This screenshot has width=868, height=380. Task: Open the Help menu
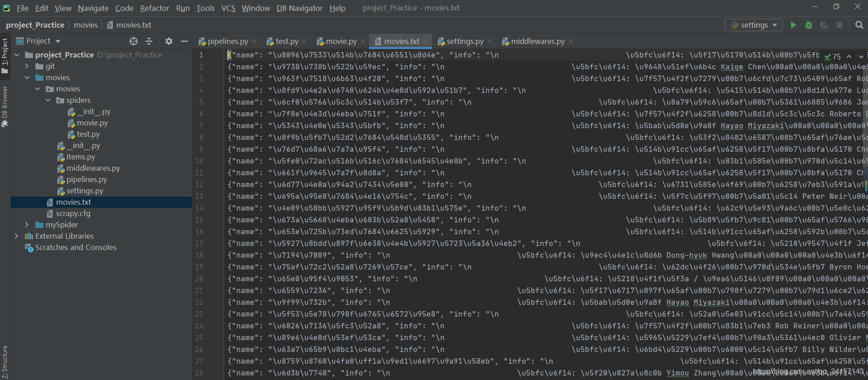(337, 8)
